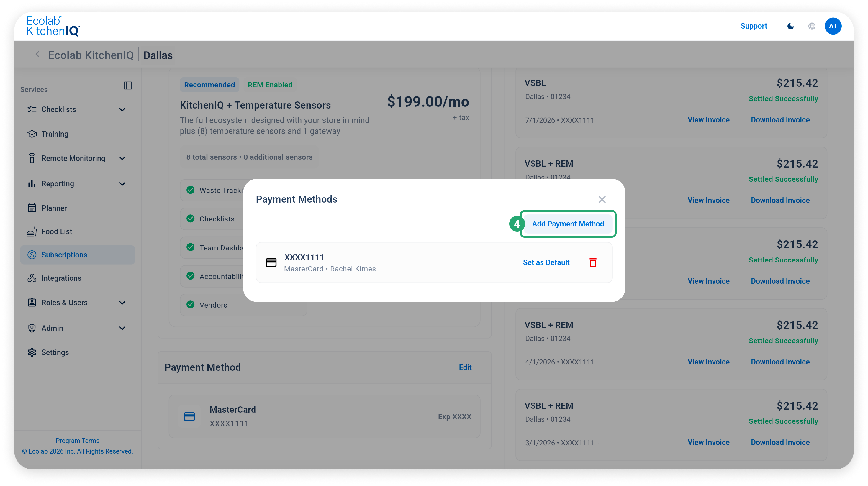Click 'Exp XXXX' expiration text
The image size is (868, 486).
[455, 417]
